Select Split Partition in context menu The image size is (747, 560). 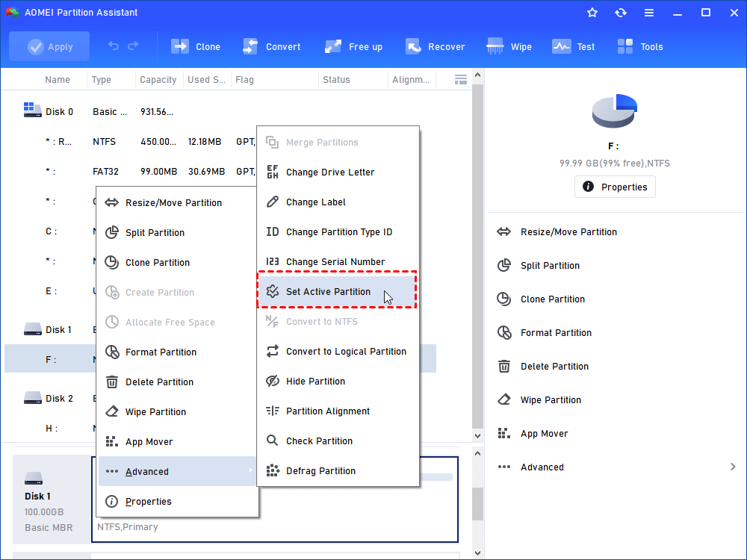(x=177, y=232)
